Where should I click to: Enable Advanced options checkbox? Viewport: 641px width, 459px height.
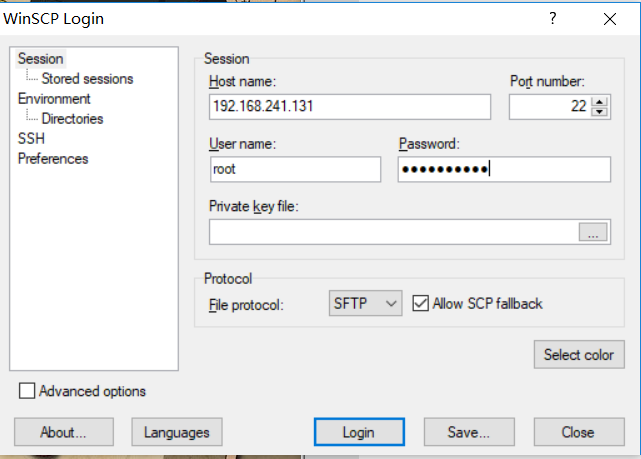[x=27, y=391]
